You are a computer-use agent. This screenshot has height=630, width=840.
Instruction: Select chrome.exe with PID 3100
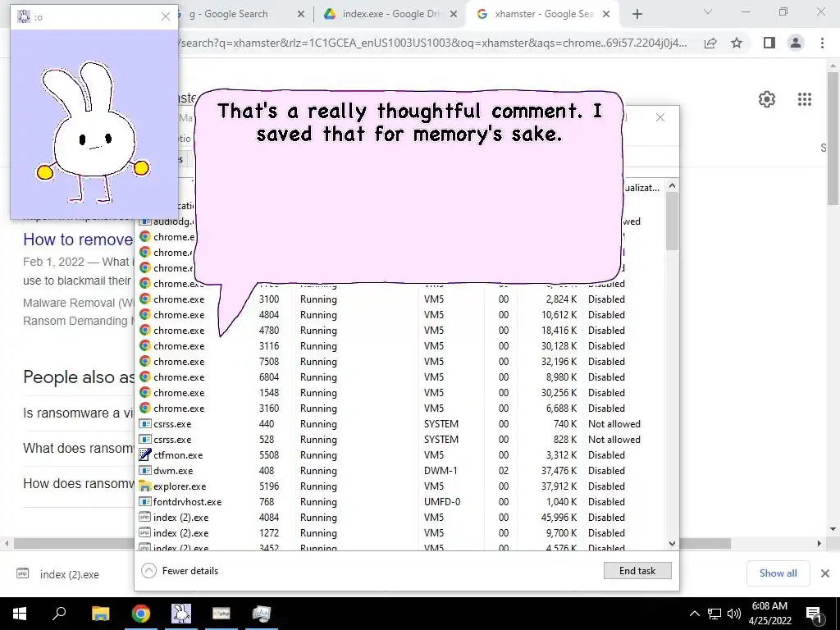coord(399,299)
